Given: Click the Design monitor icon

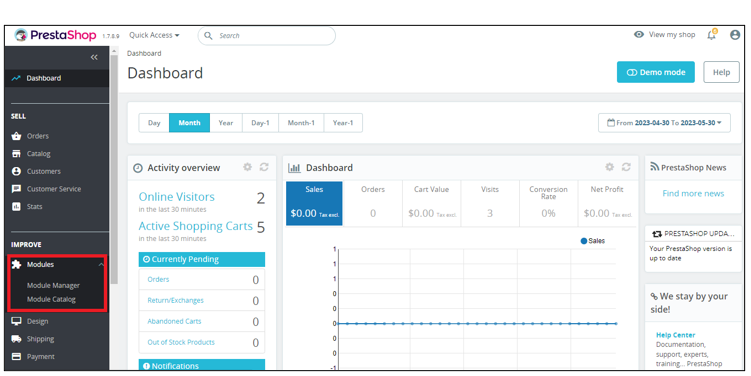Looking at the screenshot, I should pos(16,321).
